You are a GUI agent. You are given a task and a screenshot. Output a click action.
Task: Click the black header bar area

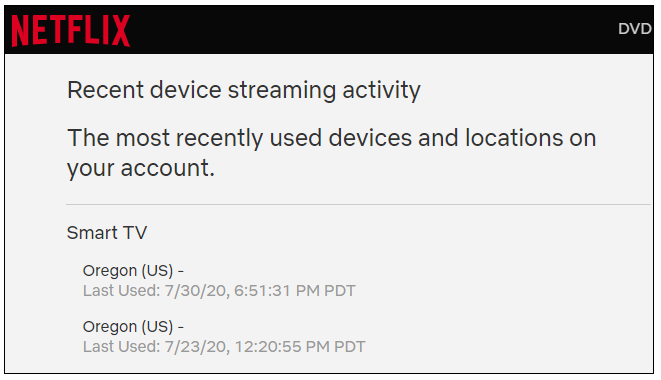coord(329,30)
